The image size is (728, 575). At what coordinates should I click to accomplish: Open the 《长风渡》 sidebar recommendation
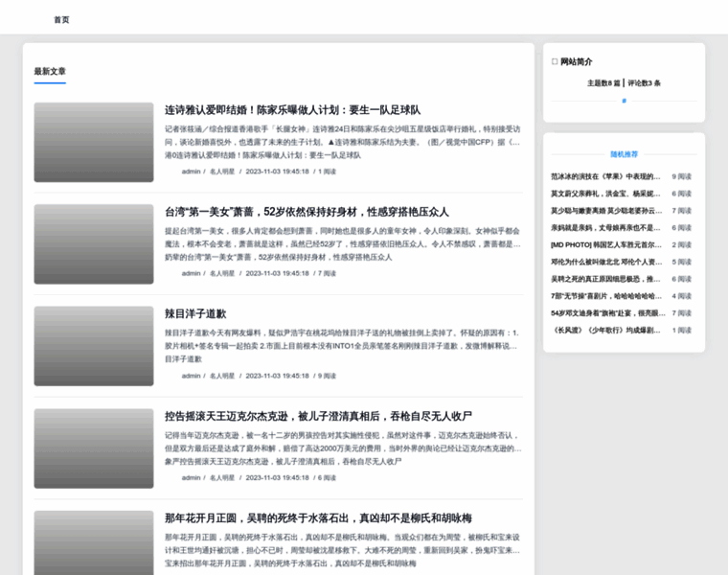coord(605,330)
